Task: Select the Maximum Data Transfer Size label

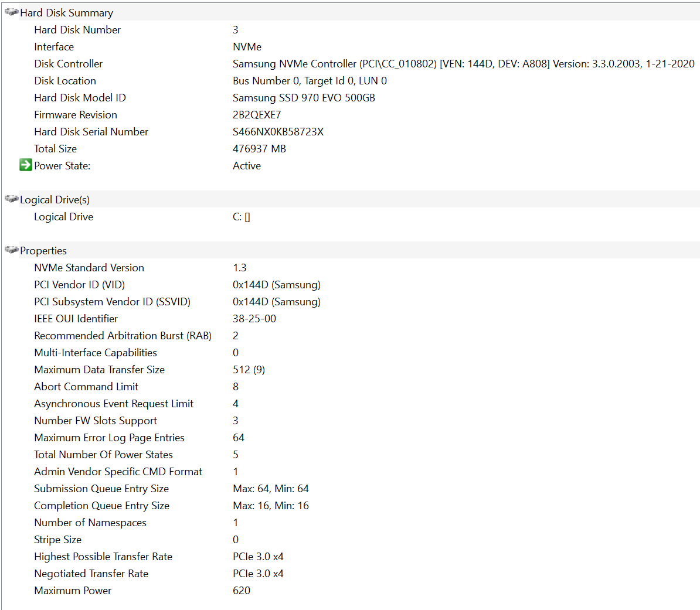Action: (x=100, y=370)
